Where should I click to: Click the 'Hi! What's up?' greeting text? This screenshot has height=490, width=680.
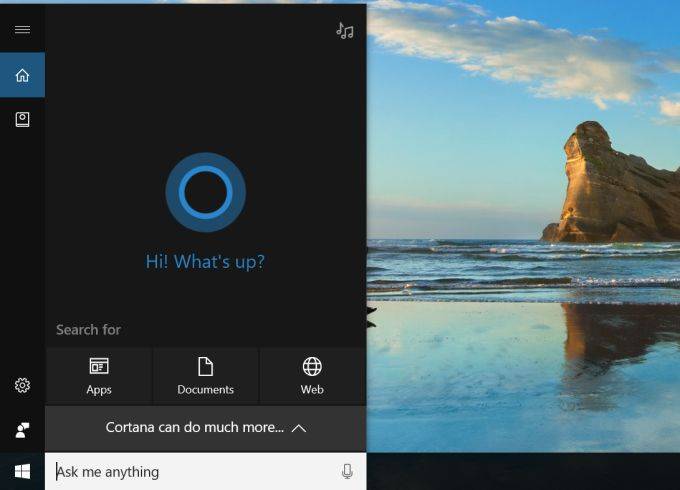[205, 261]
